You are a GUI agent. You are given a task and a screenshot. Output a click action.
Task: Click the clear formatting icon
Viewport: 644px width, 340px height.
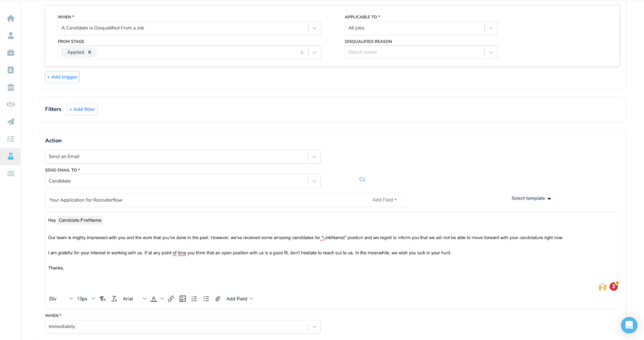tap(114, 299)
